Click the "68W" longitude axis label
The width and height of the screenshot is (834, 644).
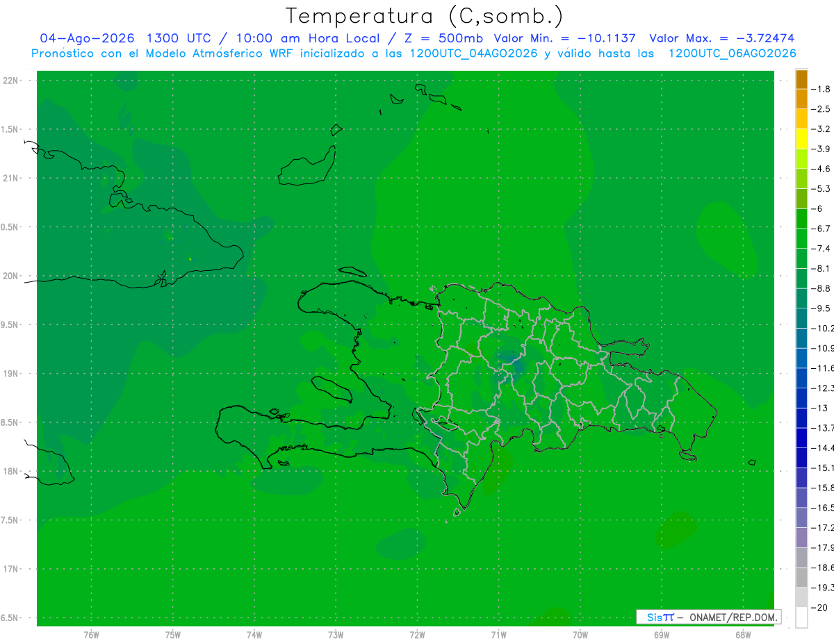[x=743, y=635]
